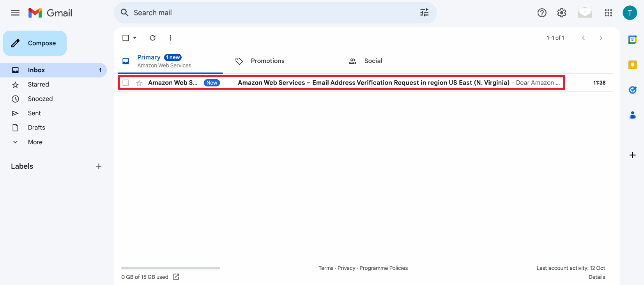Image resolution: width=644 pixels, height=285 pixels.
Task: Open the main menu hamburger icon
Action: [15, 13]
